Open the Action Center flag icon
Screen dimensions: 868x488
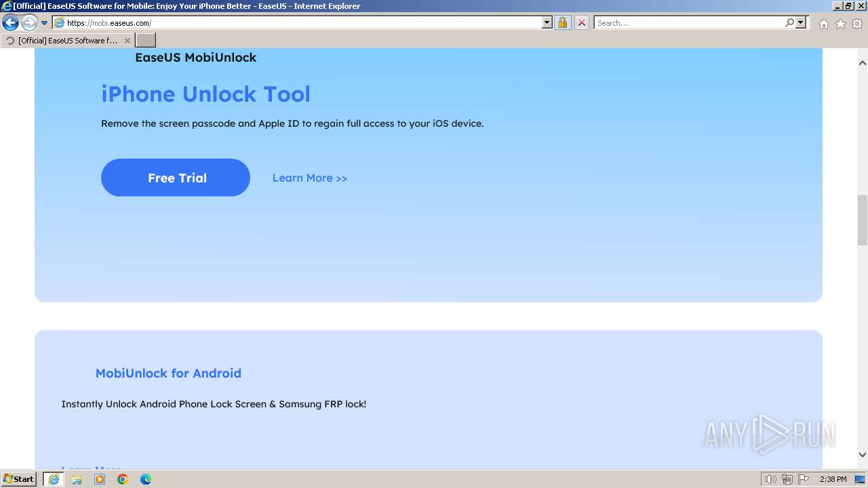coord(804,479)
